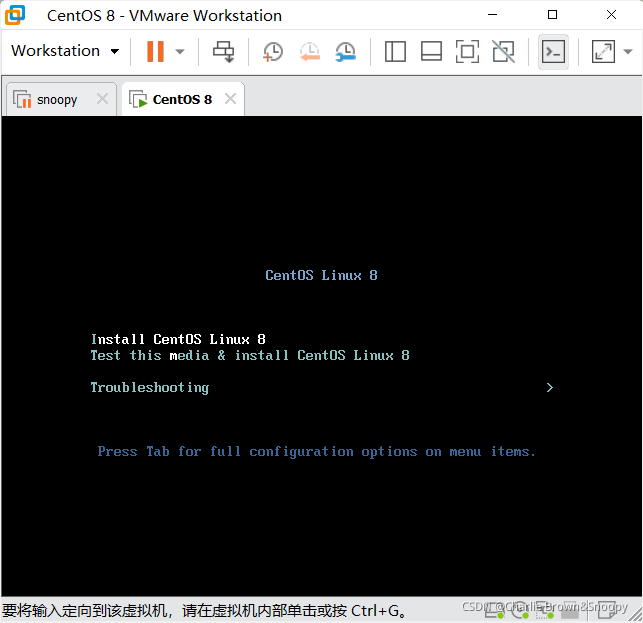The width and height of the screenshot is (643, 623).
Task: Click the VMware Workstation logo icon in title bar
Action: (x=15, y=15)
